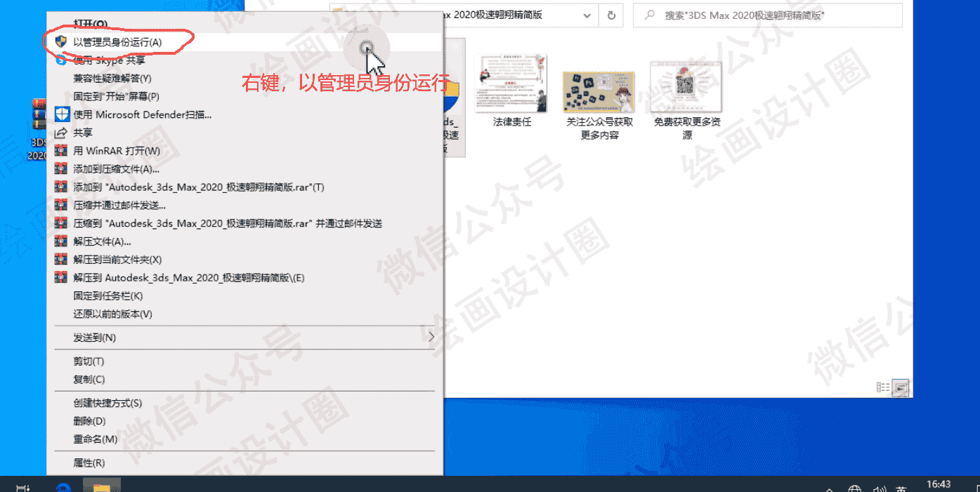Image resolution: width=980 pixels, height=492 pixels.
Task: Expand the Explorer address bar history dropdown
Action: [x=587, y=15]
